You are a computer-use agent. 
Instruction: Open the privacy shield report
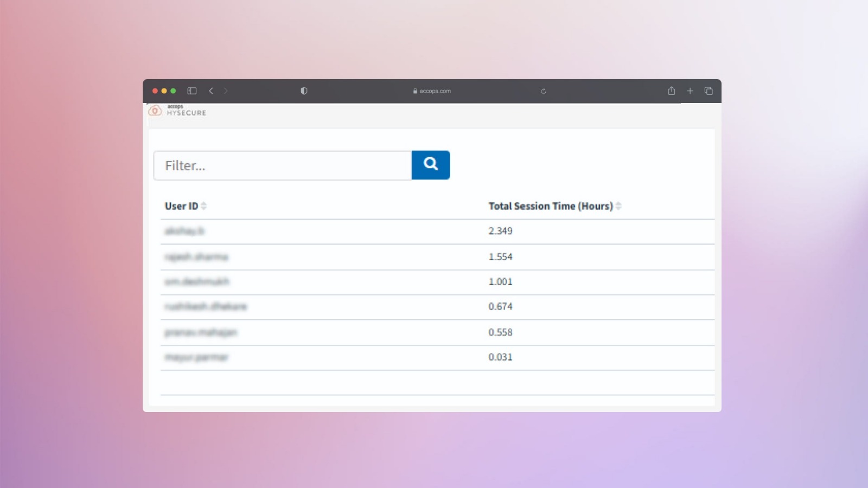pyautogui.click(x=304, y=91)
